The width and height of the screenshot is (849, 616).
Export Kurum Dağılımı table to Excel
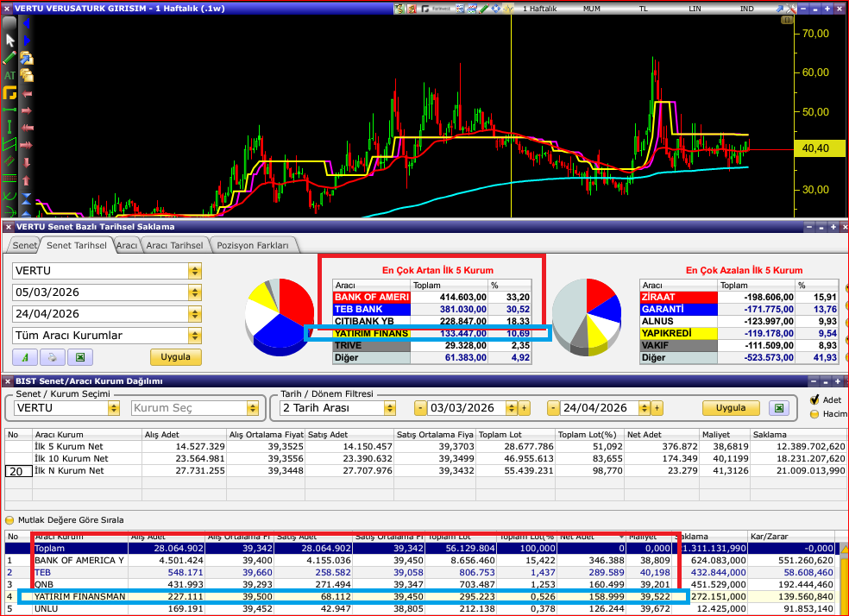[779, 408]
